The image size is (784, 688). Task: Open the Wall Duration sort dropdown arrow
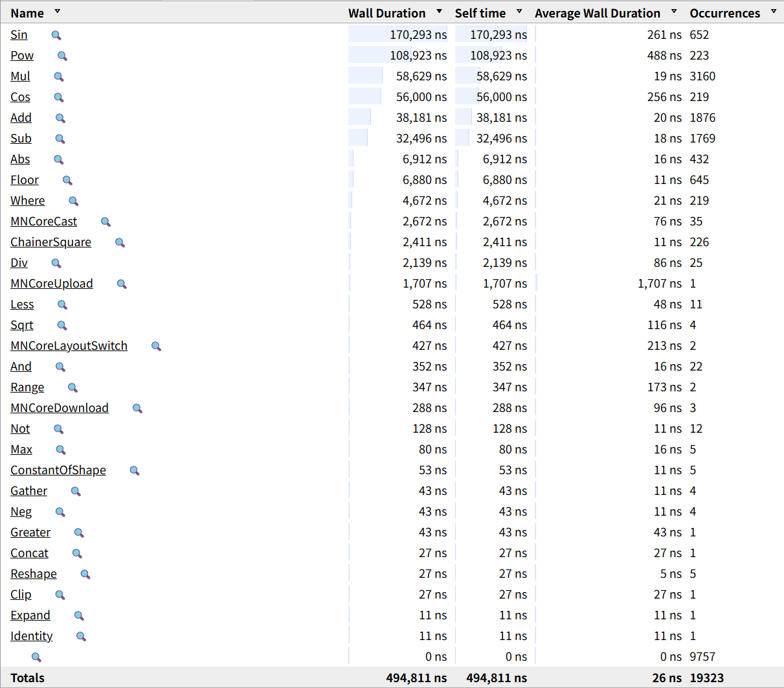click(439, 12)
